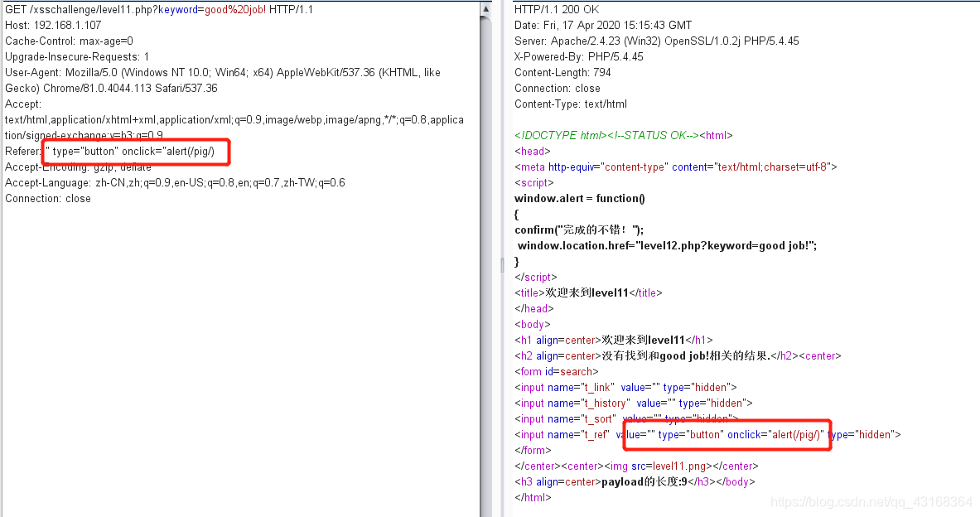Click the input name="t_ref" injected button line
This screenshot has width=980, height=517.
(x=707, y=434)
